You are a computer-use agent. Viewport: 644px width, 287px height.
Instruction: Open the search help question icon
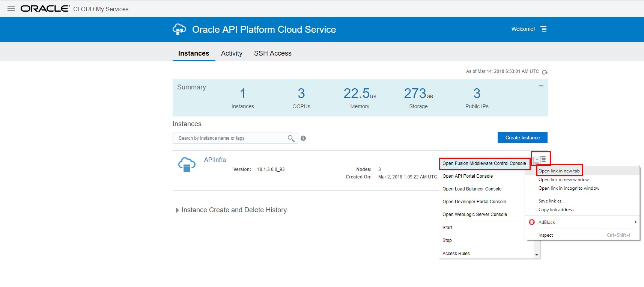(303, 138)
